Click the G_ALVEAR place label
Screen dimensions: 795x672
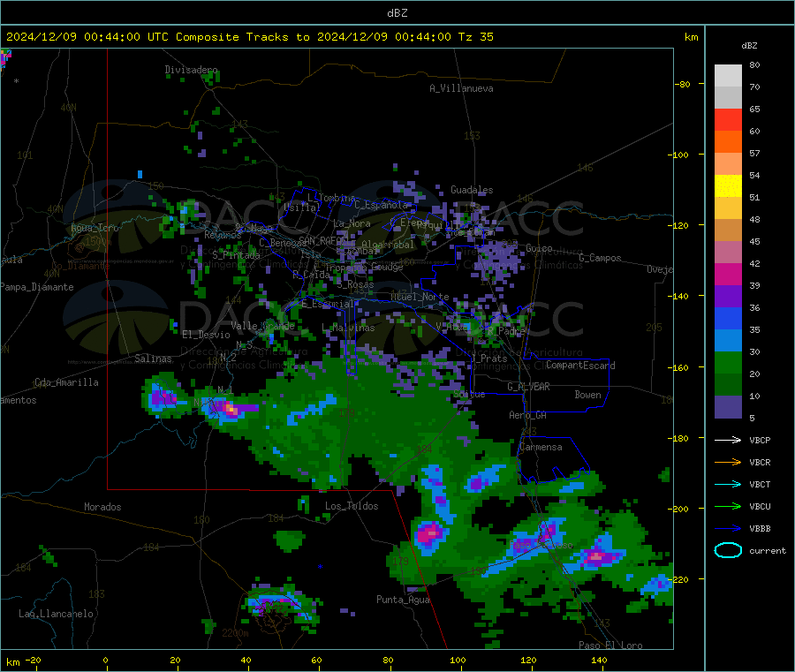[x=529, y=387]
